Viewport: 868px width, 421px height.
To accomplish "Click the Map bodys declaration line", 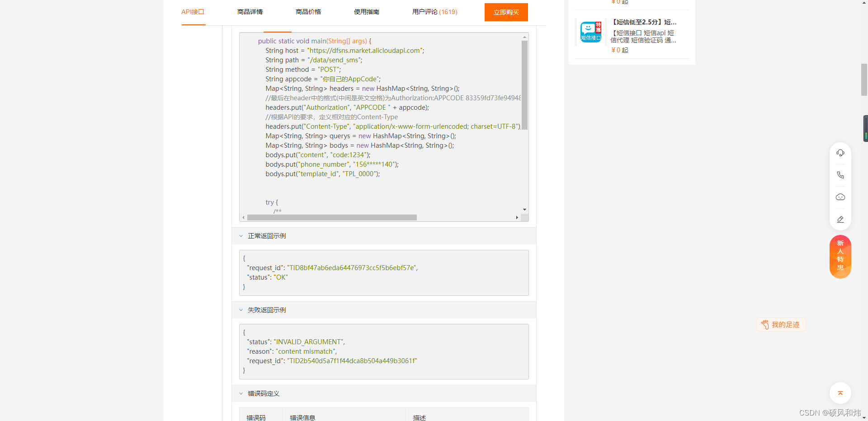I will [x=360, y=145].
